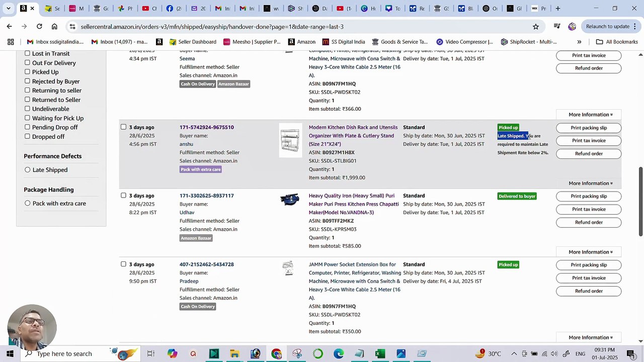
Task: Select Late Shipped radio button
Action: coord(28,170)
